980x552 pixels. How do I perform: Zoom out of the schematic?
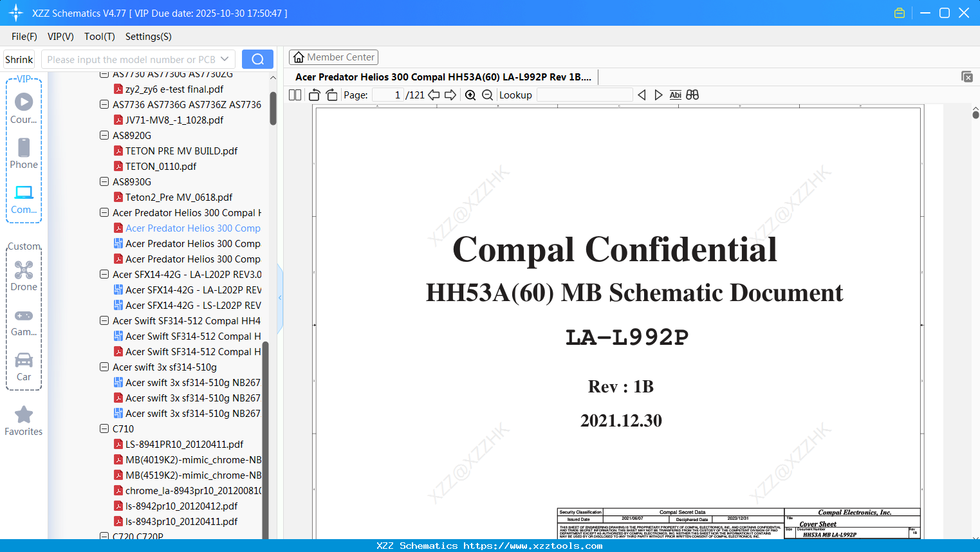point(487,95)
